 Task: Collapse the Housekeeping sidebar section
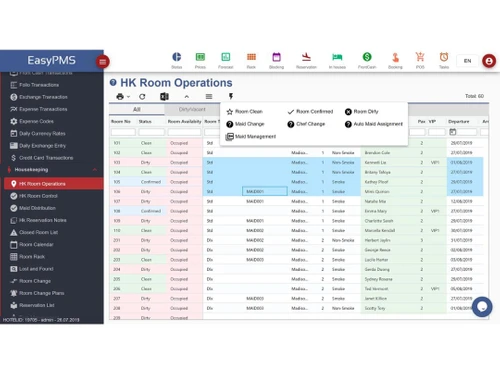(95, 170)
